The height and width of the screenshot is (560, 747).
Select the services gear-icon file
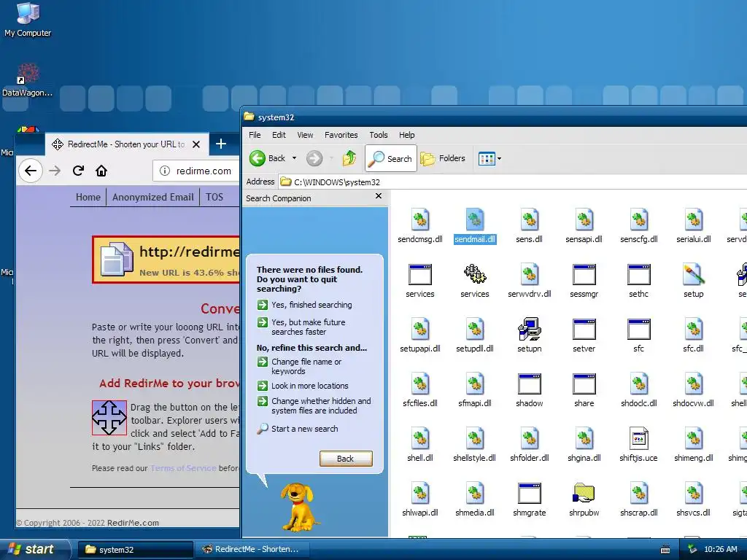[474, 274]
